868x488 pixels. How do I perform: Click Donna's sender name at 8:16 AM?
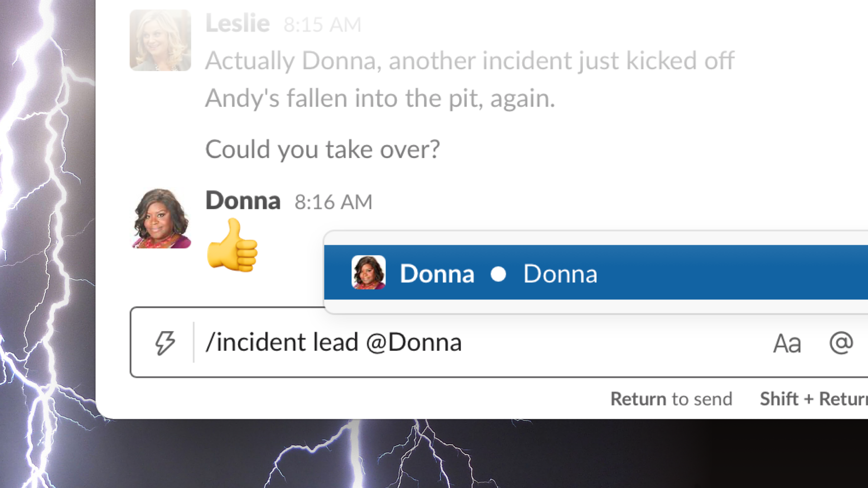pos(243,201)
